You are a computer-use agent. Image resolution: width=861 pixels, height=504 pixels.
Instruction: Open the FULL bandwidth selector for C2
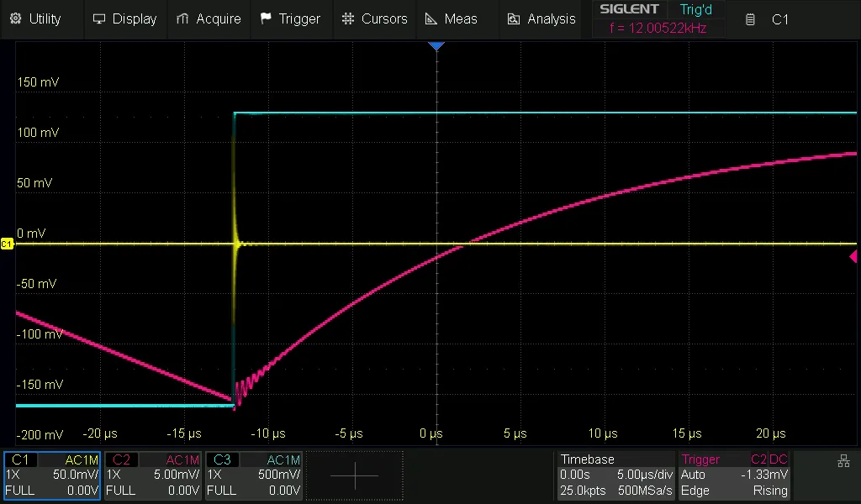tap(122, 491)
